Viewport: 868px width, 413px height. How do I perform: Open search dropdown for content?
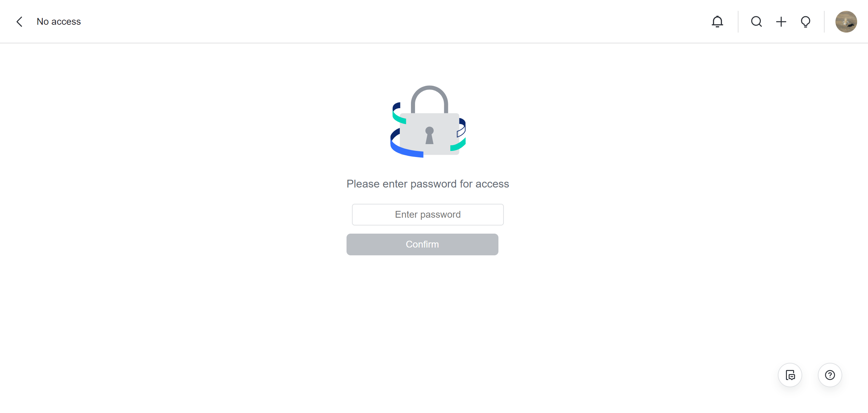[x=756, y=22]
